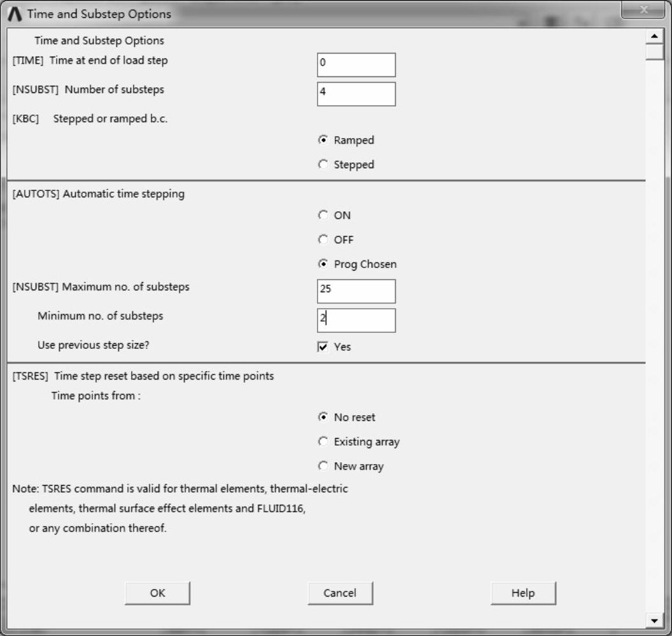Click the [KBC] Stepped or ramped b.c. label

(x=90, y=119)
